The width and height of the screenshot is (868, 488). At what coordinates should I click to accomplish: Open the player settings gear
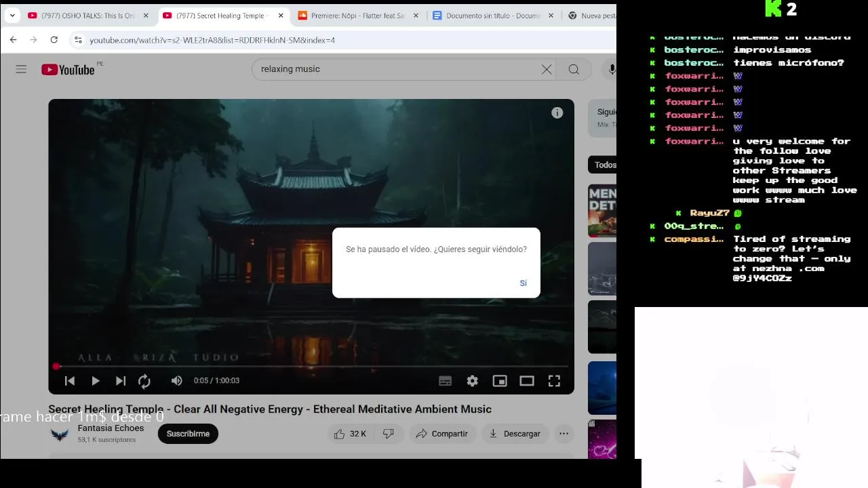pos(473,381)
